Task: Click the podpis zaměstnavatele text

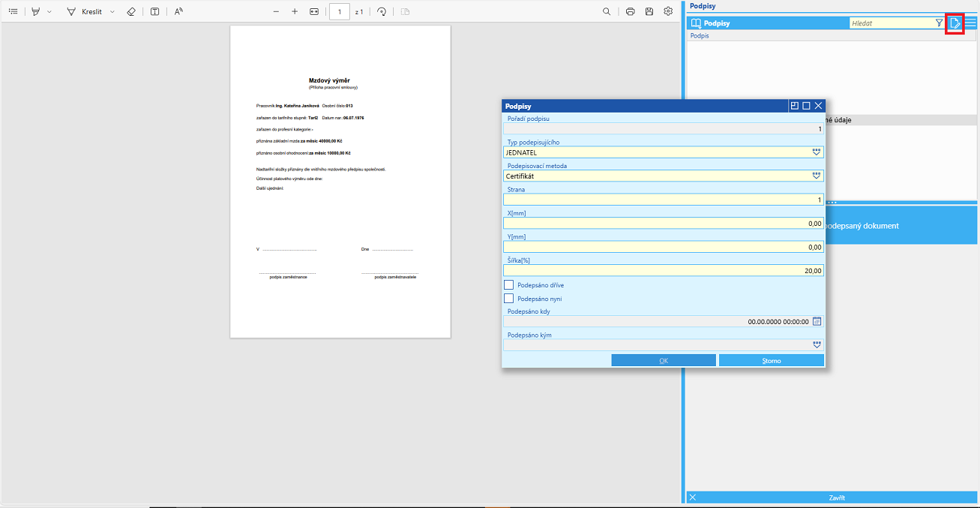Action: tap(395, 277)
